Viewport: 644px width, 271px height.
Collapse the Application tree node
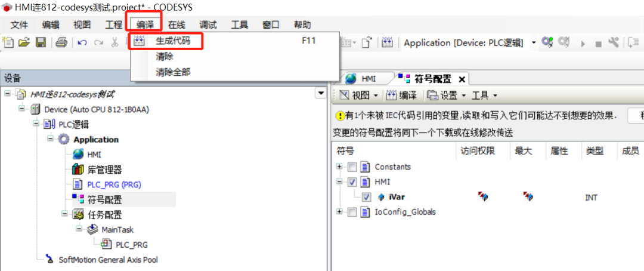[50, 139]
